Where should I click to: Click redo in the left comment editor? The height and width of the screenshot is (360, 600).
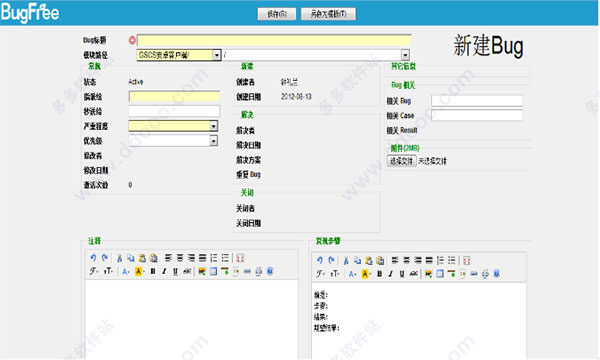coord(104,258)
